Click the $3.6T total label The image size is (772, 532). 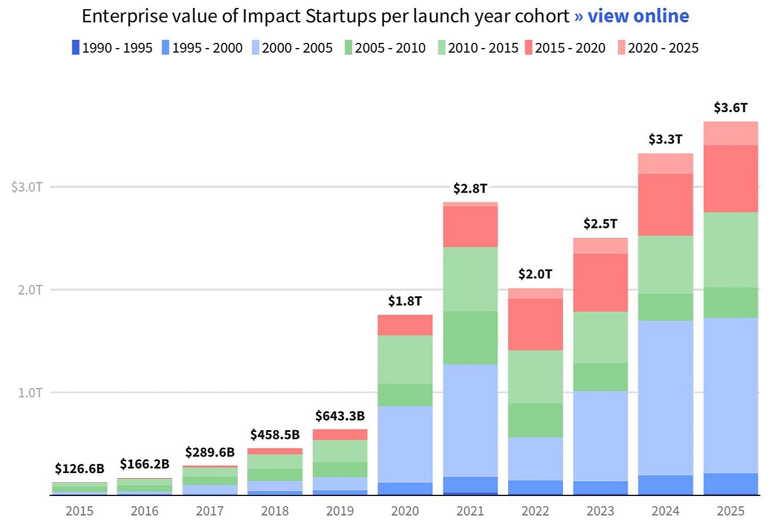730,108
